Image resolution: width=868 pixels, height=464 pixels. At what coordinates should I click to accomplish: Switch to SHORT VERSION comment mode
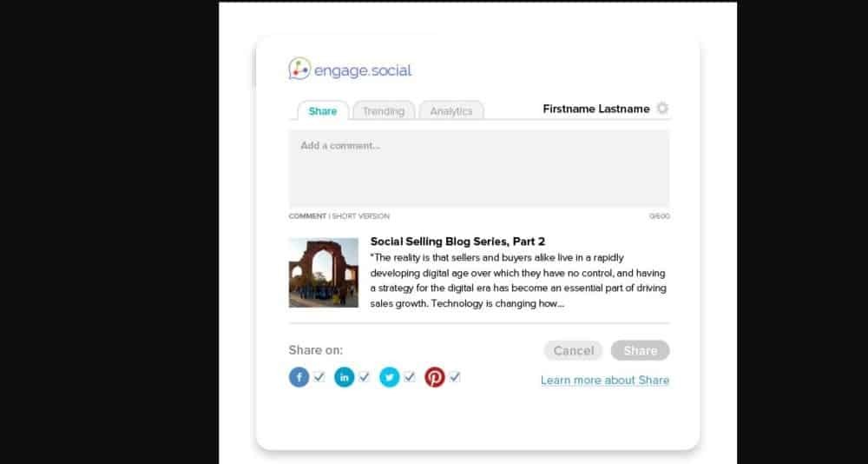click(x=360, y=216)
